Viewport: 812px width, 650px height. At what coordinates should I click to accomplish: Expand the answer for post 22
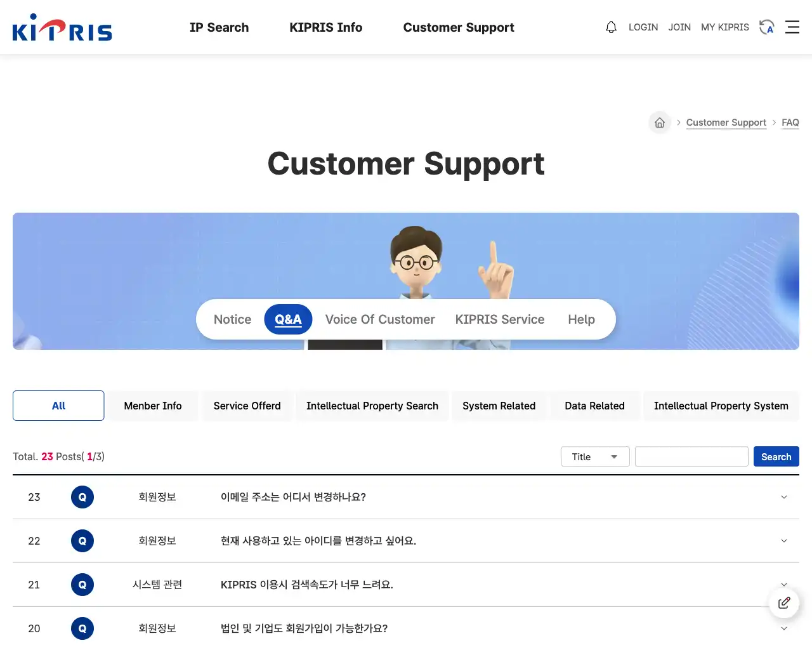(784, 541)
